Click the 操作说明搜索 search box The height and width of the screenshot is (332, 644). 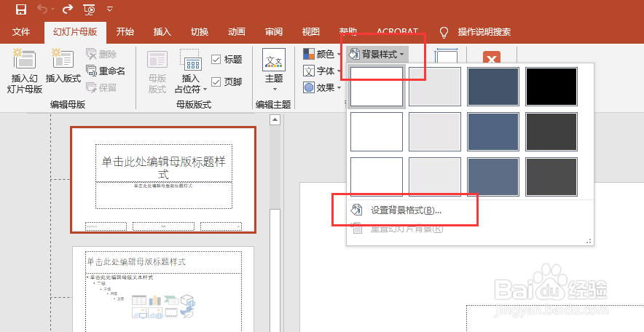pyautogui.click(x=484, y=32)
